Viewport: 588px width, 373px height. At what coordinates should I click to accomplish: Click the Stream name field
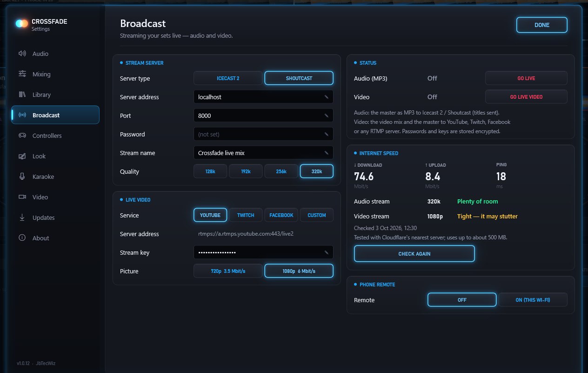(263, 153)
